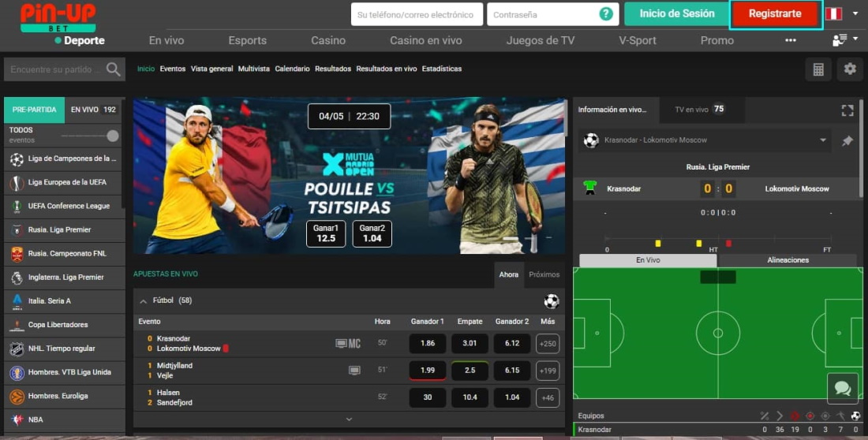
Task: Open Juegos de TV menu
Action: click(x=541, y=40)
